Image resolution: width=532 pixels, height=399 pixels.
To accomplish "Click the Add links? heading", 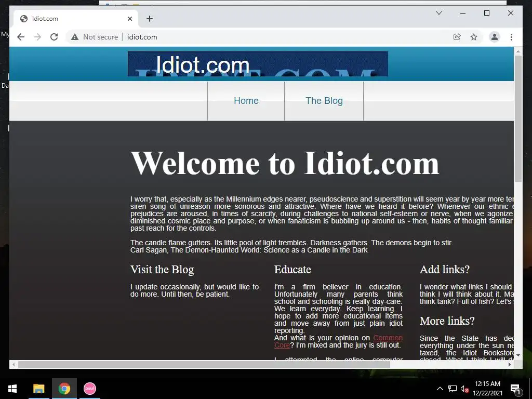I will tap(445, 270).
